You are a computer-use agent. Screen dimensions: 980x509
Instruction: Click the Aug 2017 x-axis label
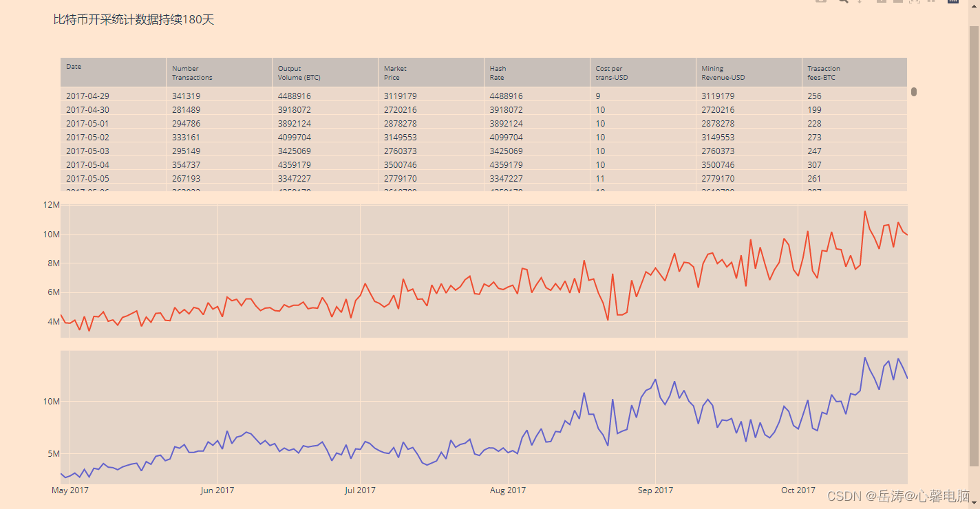pos(508,490)
